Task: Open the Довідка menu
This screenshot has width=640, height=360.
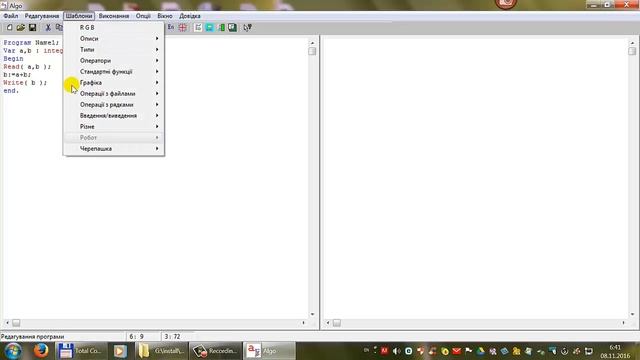Action: click(190, 16)
